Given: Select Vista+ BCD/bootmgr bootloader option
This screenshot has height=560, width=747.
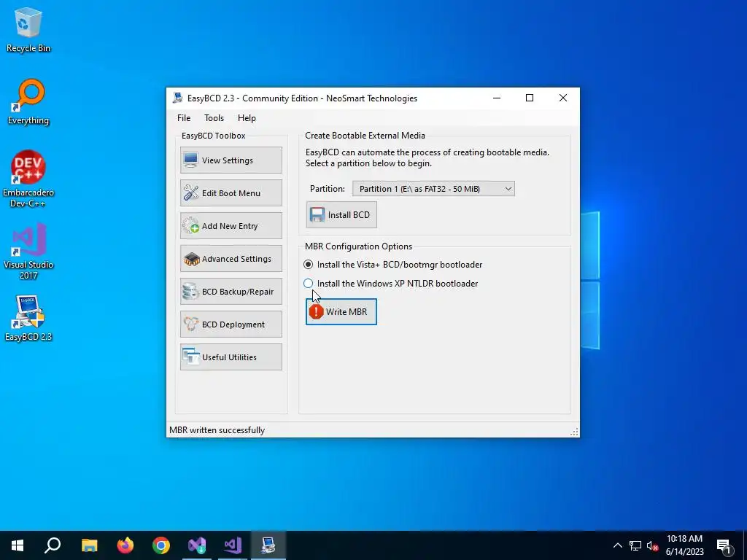Looking at the screenshot, I should tap(393, 264).
